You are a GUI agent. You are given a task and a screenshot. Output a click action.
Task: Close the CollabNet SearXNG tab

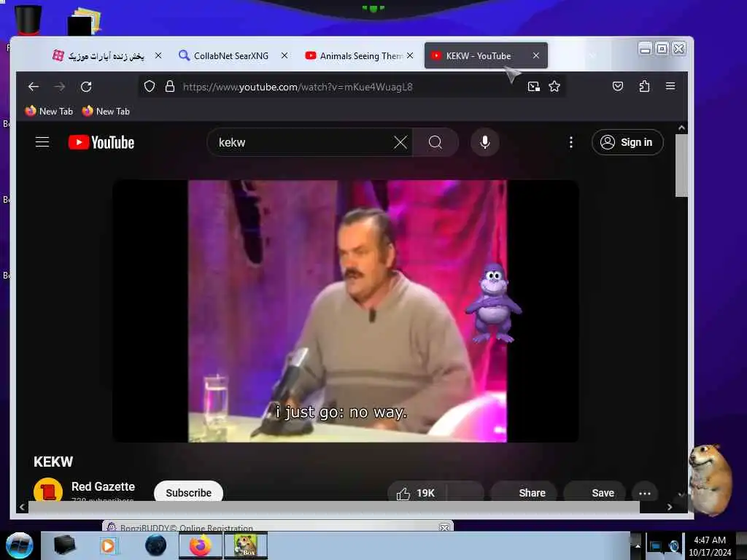click(285, 55)
